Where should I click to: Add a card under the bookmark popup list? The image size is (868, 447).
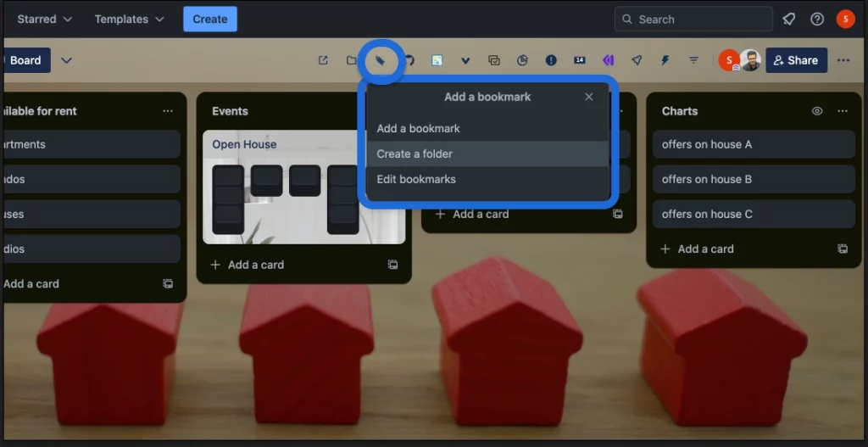click(x=472, y=214)
